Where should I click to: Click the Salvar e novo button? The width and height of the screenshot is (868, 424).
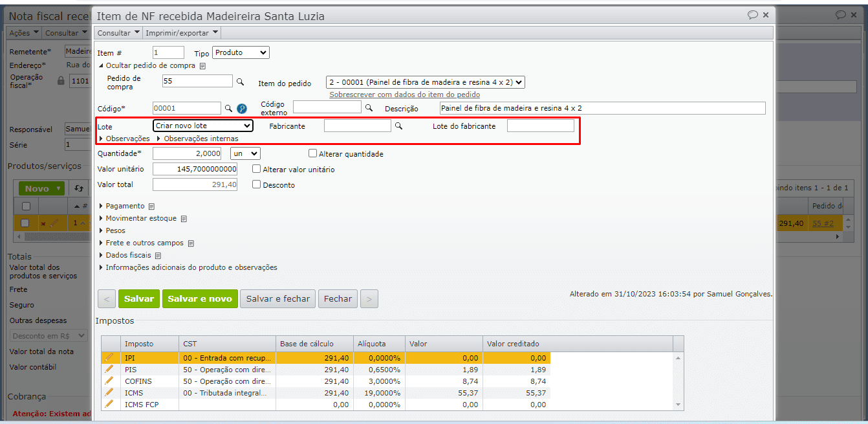(x=200, y=298)
